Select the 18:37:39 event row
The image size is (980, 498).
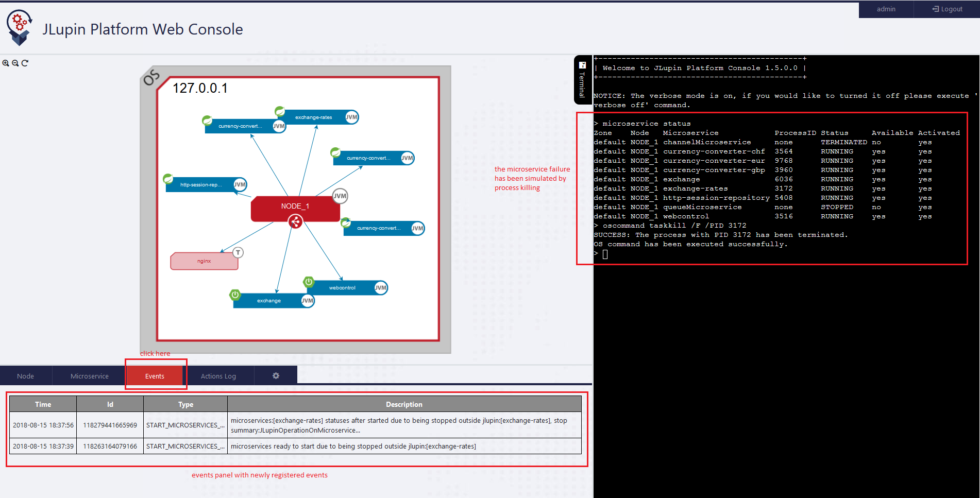click(x=295, y=446)
